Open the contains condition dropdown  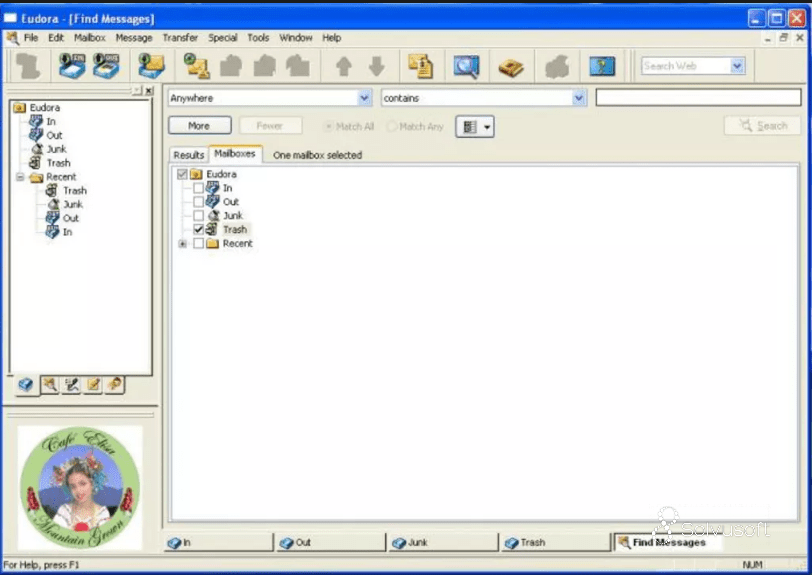tap(578, 98)
